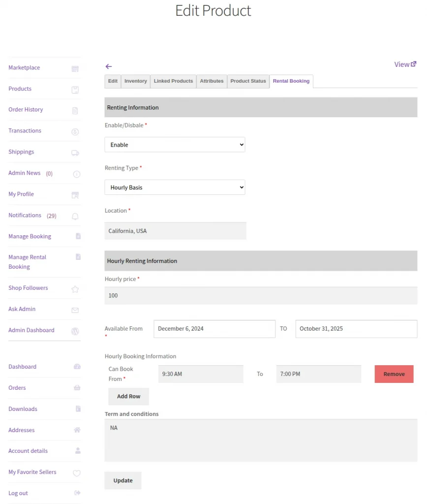The image size is (427, 504).
Task: Click the Admin Dashboard WordPress icon
Action: click(75, 331)
